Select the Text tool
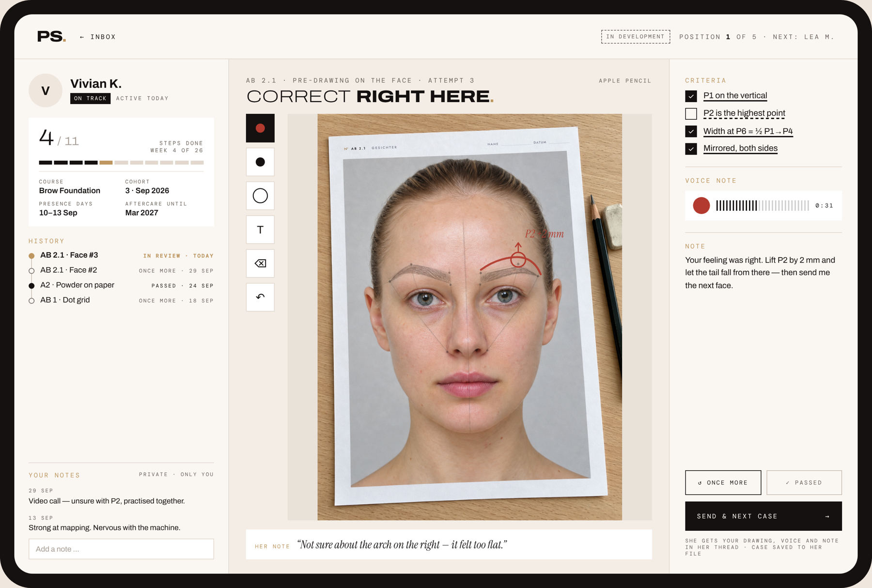The image size is (872, 588). click(x=260, y=230)
